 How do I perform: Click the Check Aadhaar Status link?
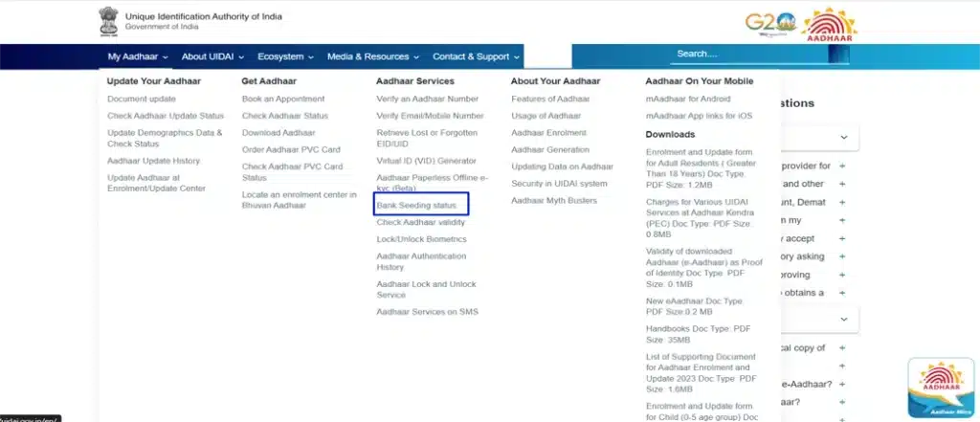(284, 116)
